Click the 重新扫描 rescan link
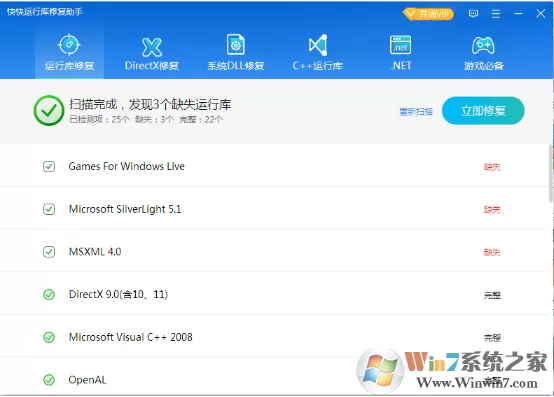554x397 pixels. pos(416,112)
